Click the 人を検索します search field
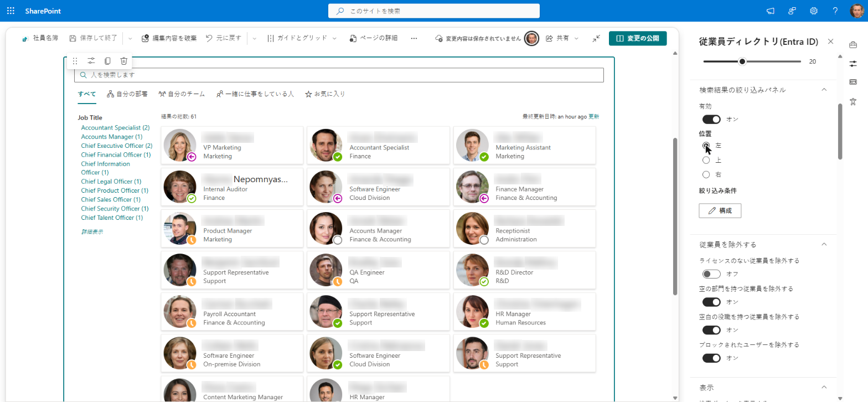 click(x=339, y=75)
